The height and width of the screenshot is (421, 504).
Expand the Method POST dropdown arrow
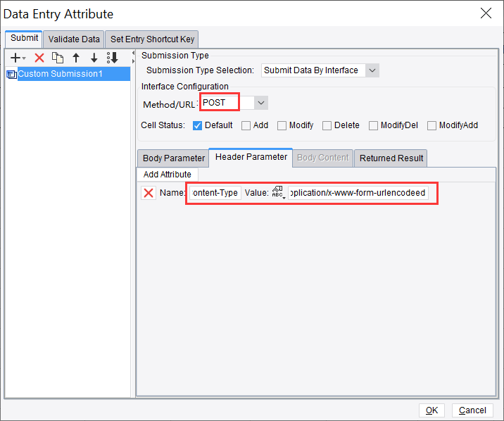[261, 103]
